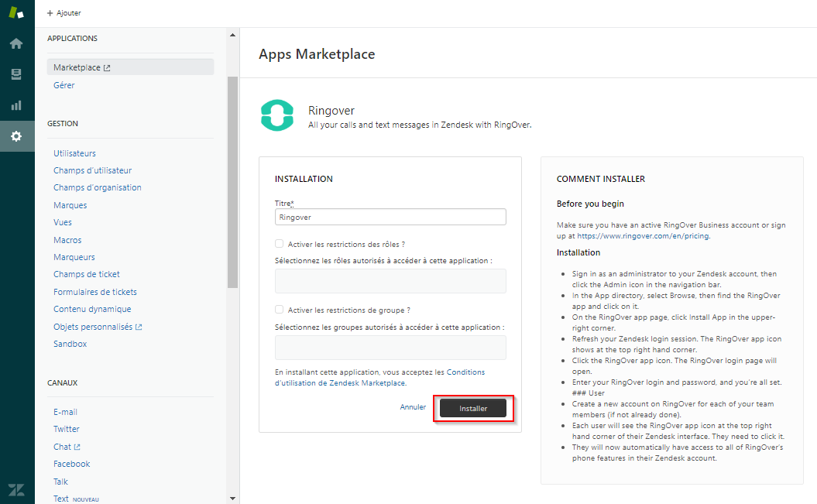Open Objets personnalisés link
Screen dimensions: 817x504
[x=93, y=327]
